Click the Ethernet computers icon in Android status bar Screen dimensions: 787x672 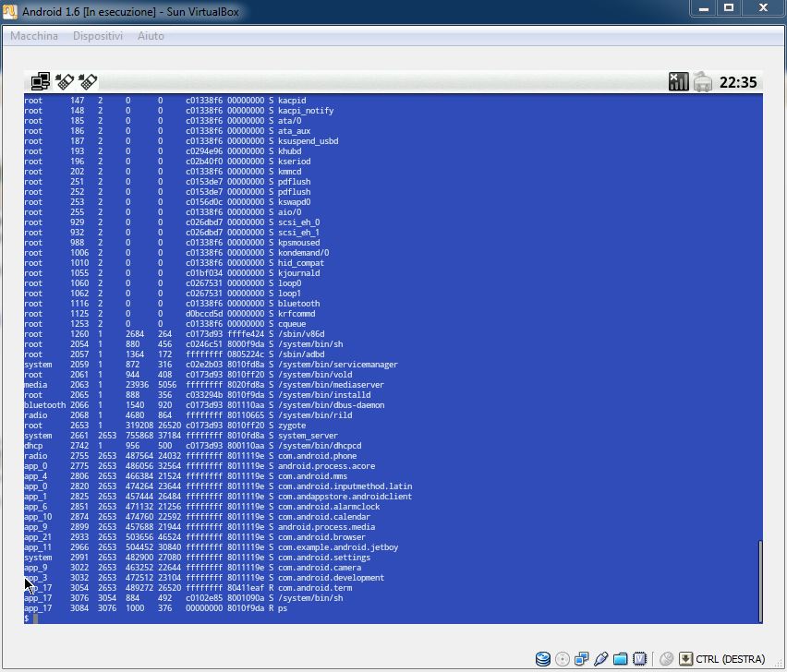pos(40,81)
